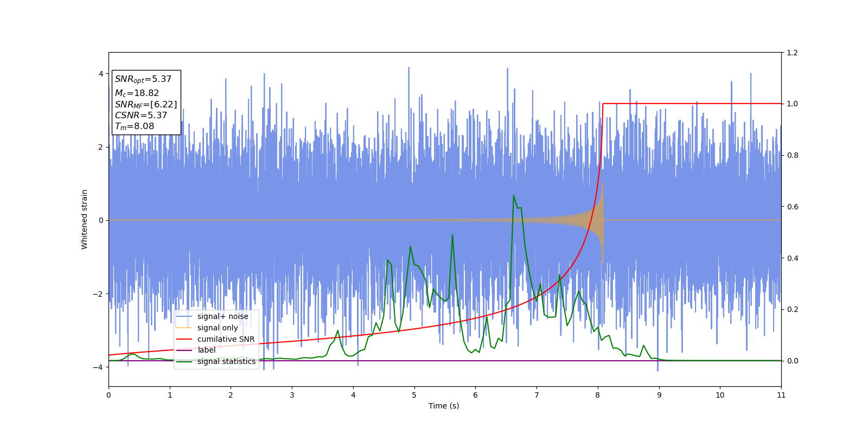The width and height of the screenshot is (868, 434).
Task: Click the 'cumilative SNR' legend label
Action: (226, 339)
